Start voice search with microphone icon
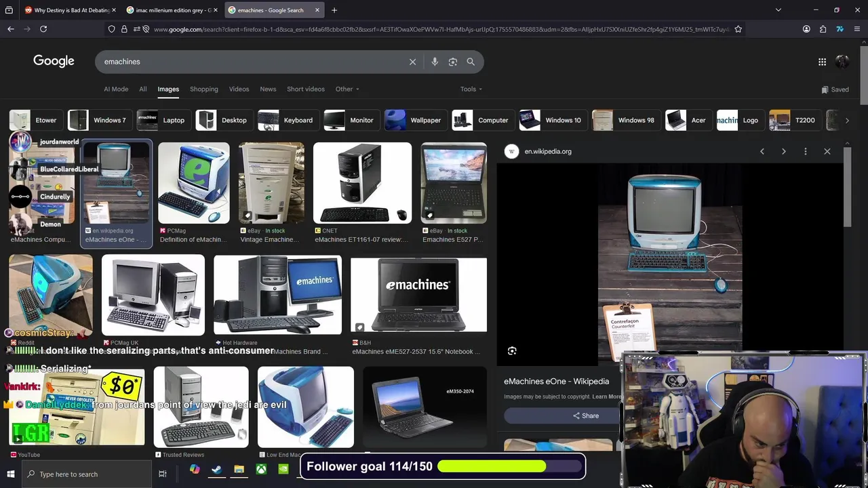Image resolution: width=868 pixels, height=488 pixels. pyautogui.click(x=435, y=62)
